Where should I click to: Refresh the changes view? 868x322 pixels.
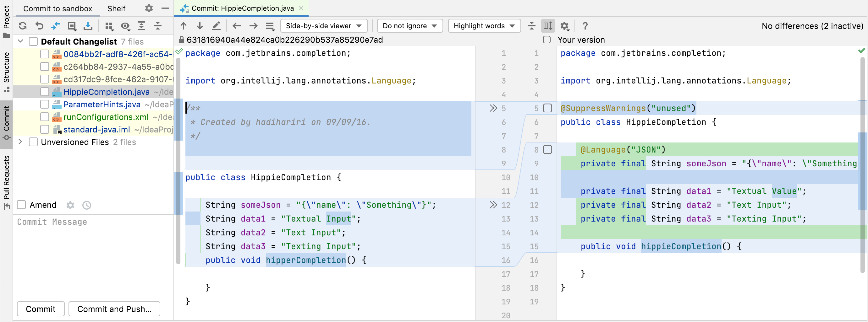pyautogui.click(x=22, y=26)
